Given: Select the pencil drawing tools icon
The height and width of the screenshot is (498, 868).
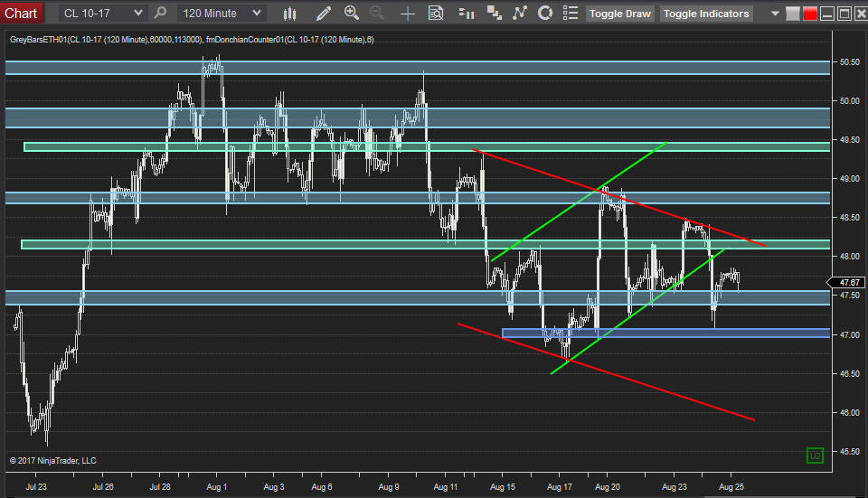Looking at the screenshot, I should click(x=324, y=14).
